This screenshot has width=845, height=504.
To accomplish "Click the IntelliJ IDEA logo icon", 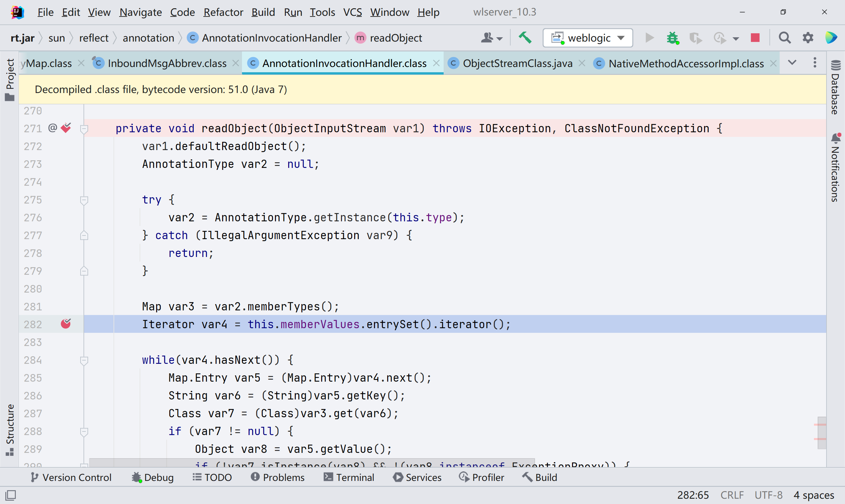I will tap(17, 12).
